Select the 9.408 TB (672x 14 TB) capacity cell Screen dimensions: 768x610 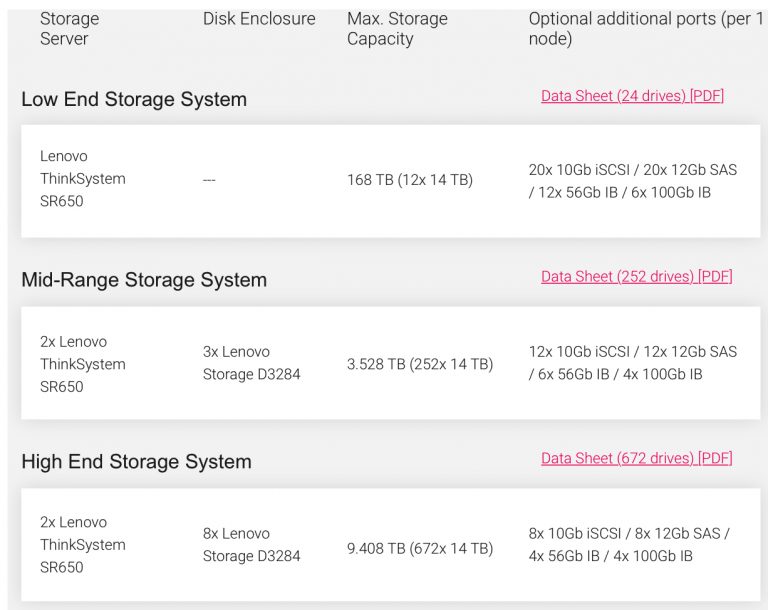pos(420,548)
